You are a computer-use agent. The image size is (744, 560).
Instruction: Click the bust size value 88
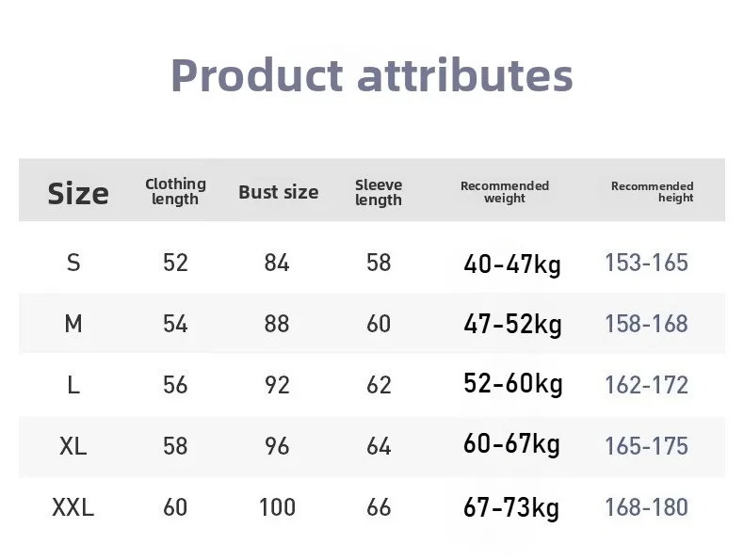[277, 324]
